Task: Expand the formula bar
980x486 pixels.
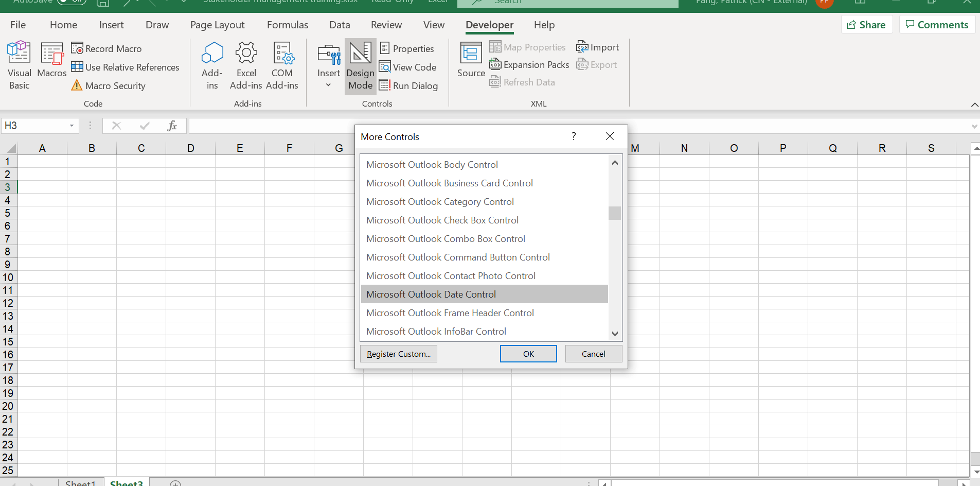Action: coord(974,126)
